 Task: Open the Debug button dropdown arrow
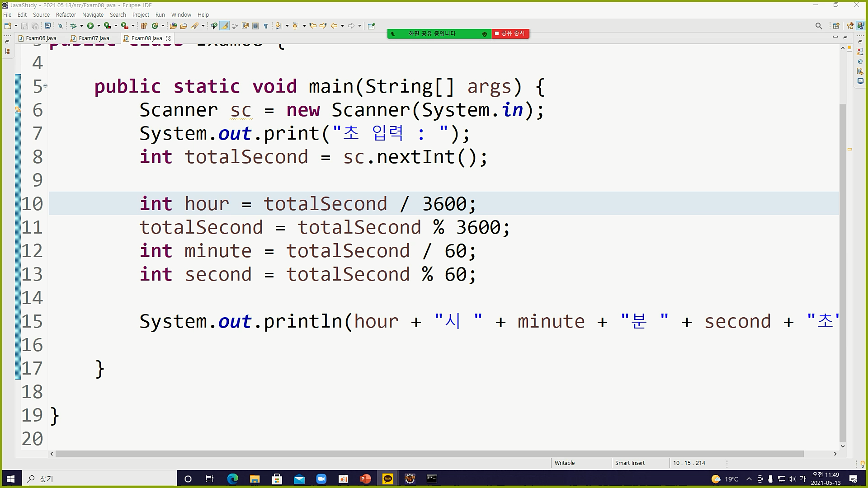(x=81, y=26)
